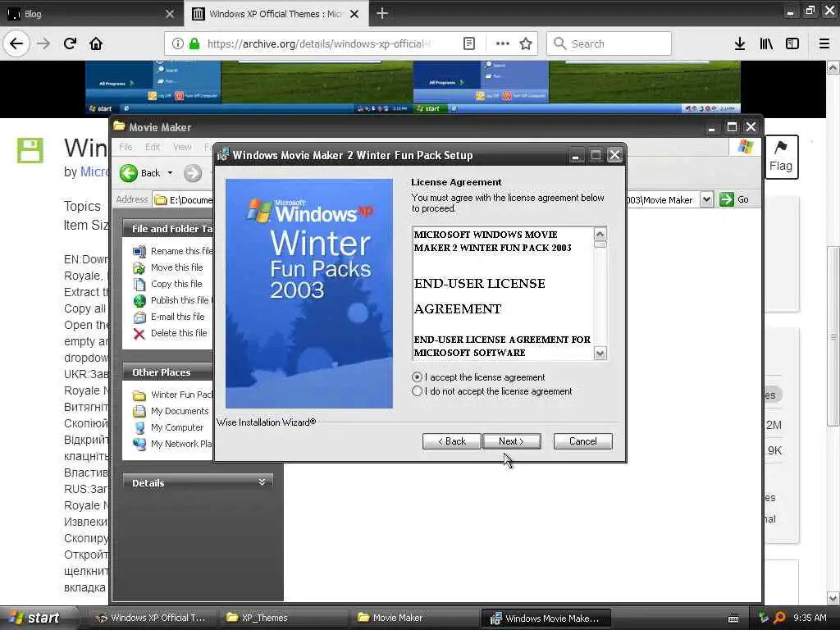Click the green floppy disk software icon
Image resolution: width=840 pixels, height=630 pixels.
tap(30, 150)
